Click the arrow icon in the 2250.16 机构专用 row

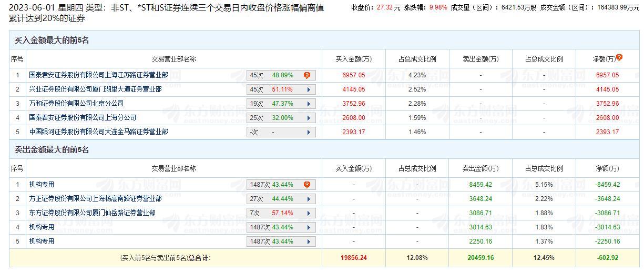pos(309,241)
